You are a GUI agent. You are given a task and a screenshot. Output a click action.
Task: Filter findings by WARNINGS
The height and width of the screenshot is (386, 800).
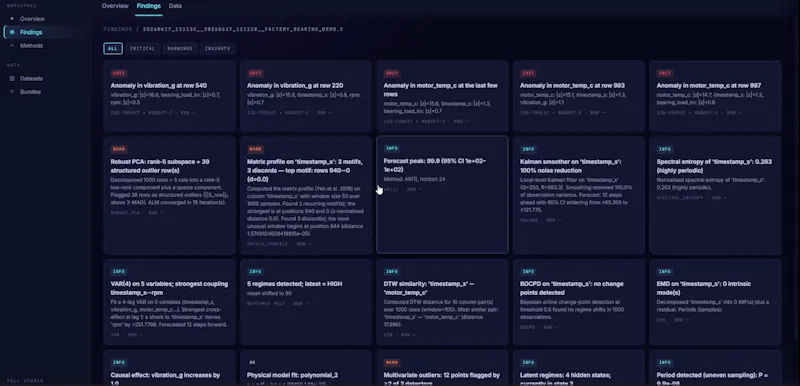(180, 48)
